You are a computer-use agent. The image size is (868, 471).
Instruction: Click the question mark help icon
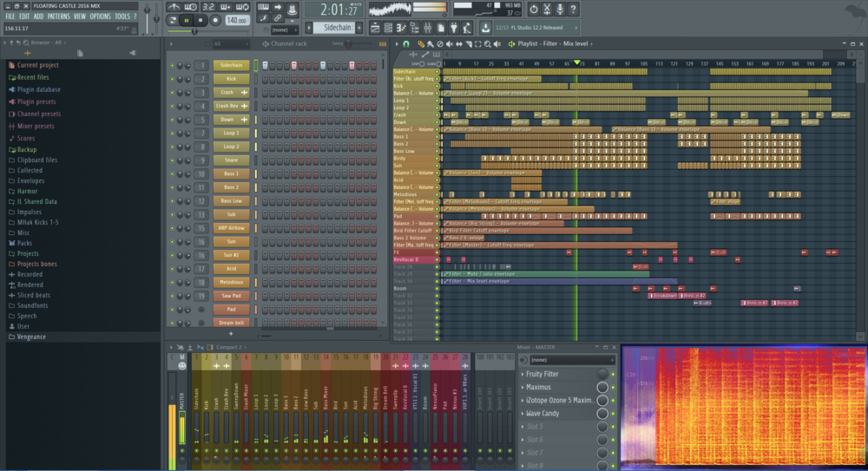[574, 10]
